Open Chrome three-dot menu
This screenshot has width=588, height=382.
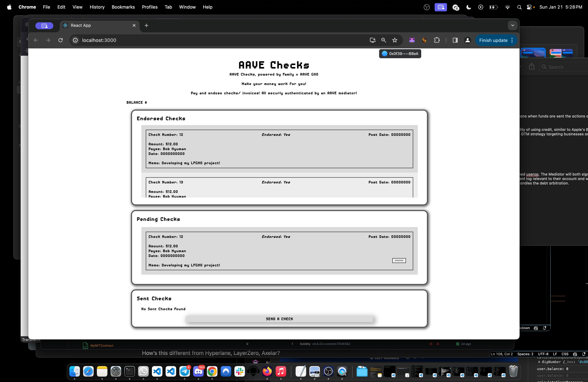[x=512, y=40]
